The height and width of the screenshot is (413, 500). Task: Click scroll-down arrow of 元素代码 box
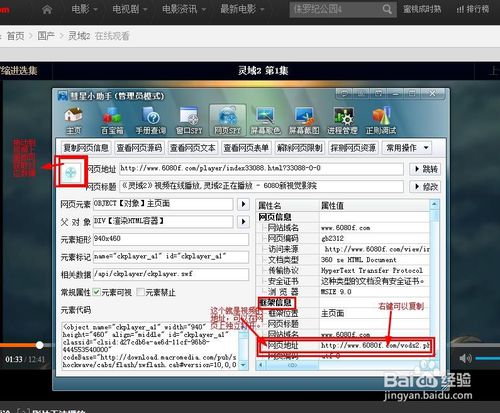[x=243, y=365]
